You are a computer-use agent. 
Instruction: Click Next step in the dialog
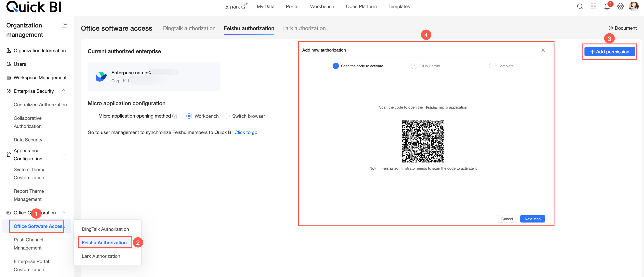tap(533, 219)
